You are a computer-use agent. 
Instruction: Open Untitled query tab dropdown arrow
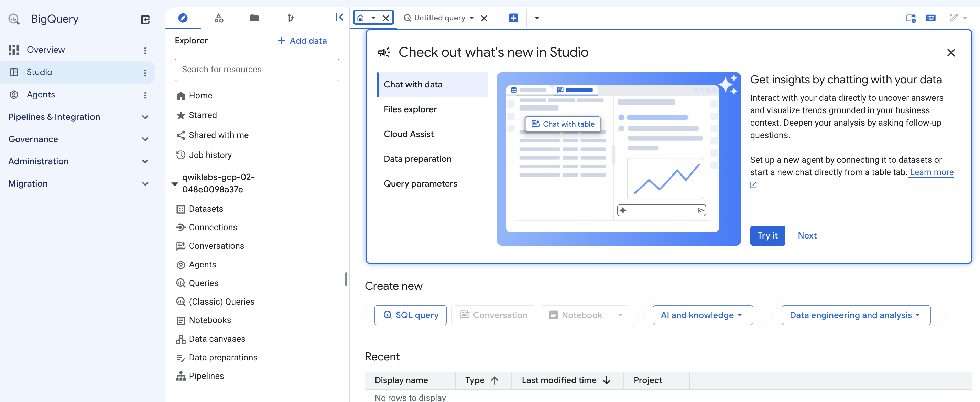tap(471, 18)
